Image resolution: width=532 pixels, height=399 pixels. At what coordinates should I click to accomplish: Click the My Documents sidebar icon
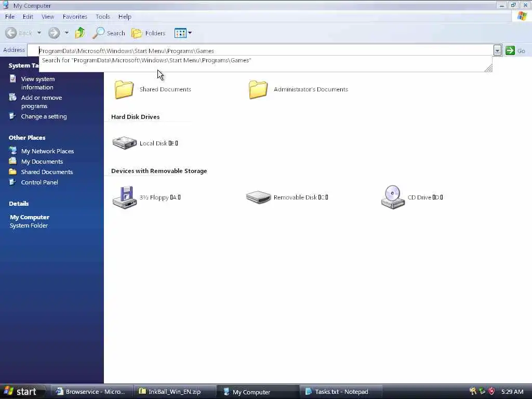tap(13, 161)
